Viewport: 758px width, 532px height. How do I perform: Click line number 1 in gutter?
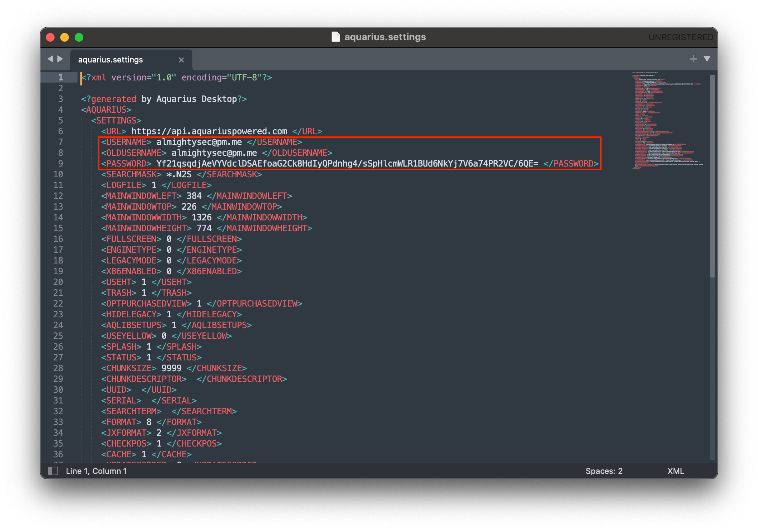(x=61, y=78)
